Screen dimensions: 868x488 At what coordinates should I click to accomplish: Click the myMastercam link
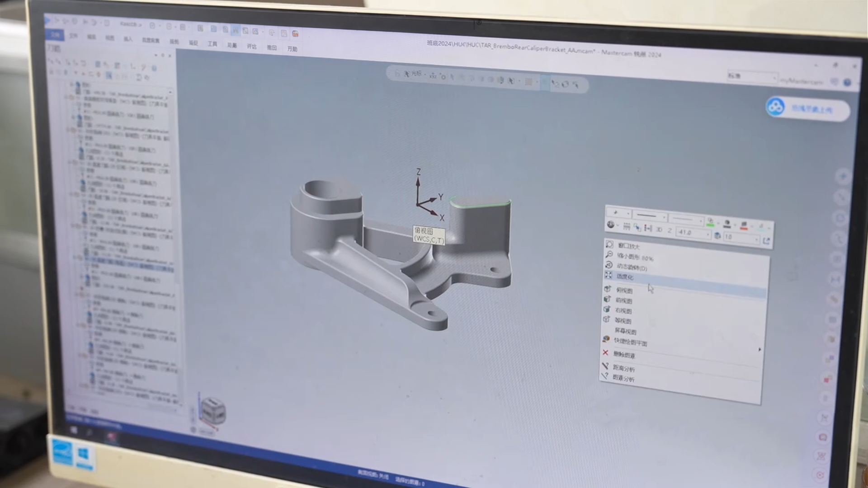point(802,82)
